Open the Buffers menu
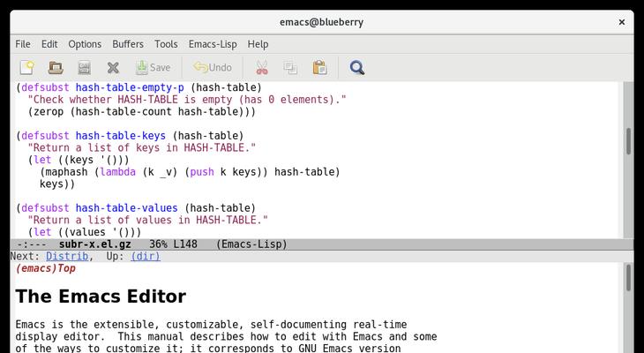The image size is (644, 353). [128, 44]
